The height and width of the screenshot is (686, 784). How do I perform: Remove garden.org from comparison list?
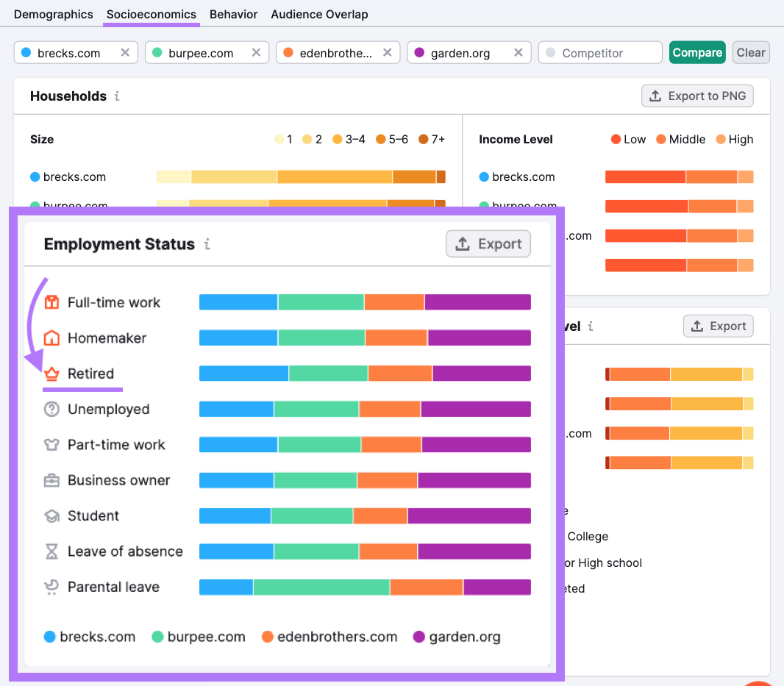(x=518, y=53)
